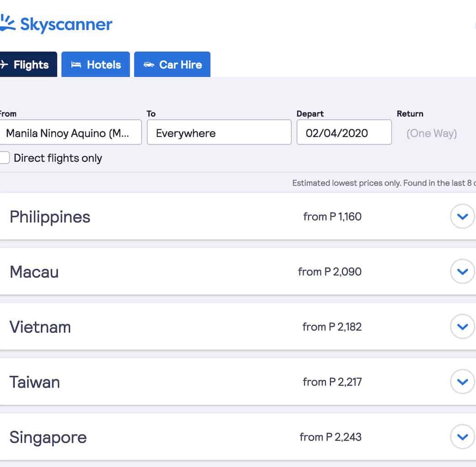Enable the Direct flights only checkbox
Image resolution: width=476 pixels, height=467 pixels.
(x=4, y=158)
